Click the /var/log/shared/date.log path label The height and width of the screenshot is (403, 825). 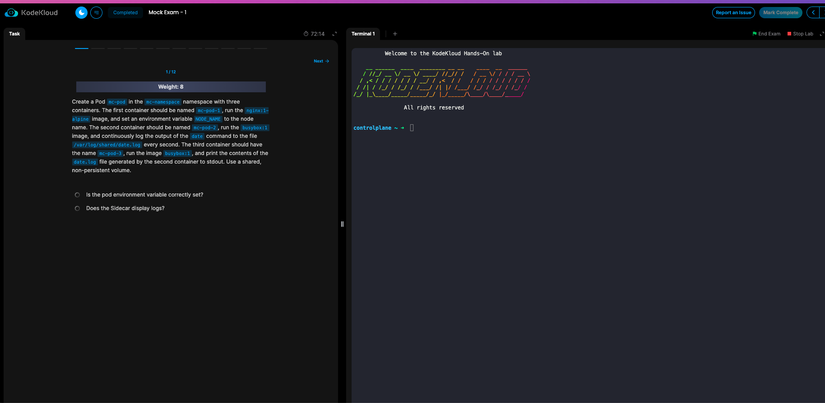click(x=107, y=145)
